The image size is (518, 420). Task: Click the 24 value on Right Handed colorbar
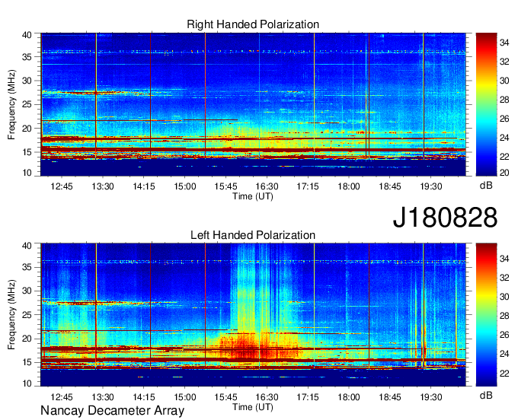point(504,138)
